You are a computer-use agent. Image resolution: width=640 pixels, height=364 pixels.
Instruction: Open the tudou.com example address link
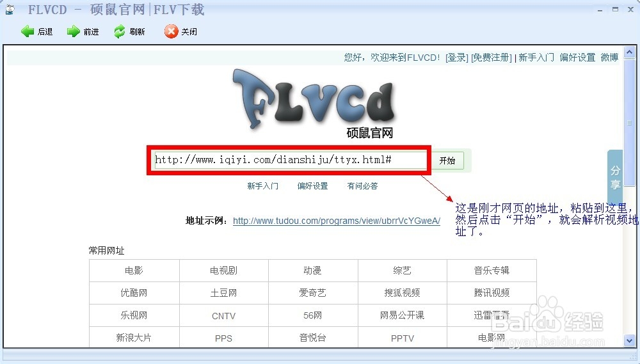tap(337, 221)
